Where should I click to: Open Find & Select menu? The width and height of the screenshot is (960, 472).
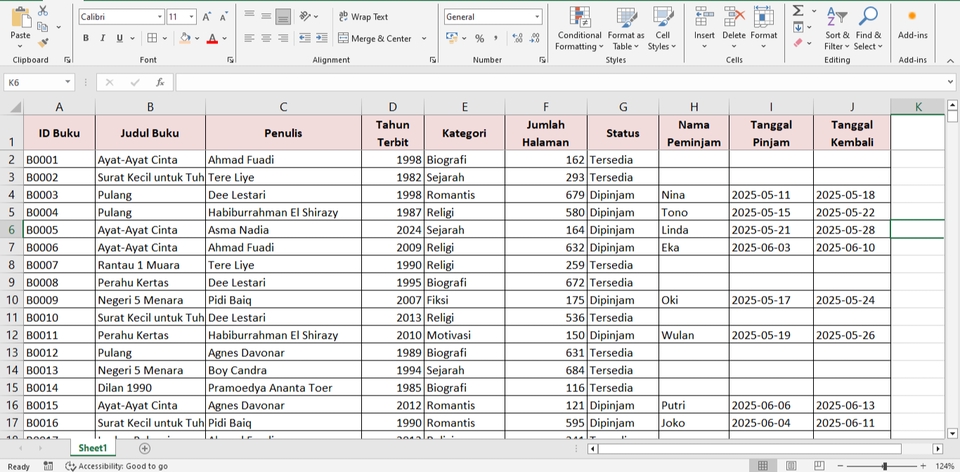868,28
